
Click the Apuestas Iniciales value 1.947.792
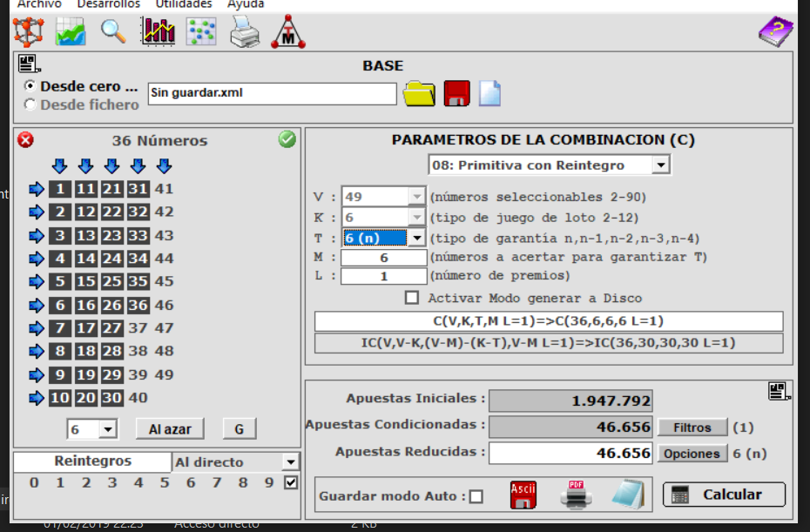(570, 401)
